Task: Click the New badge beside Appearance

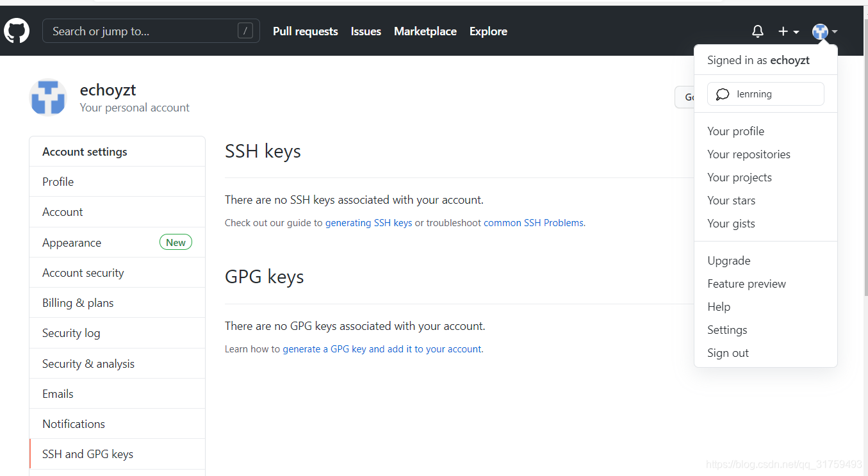Action: pos(176,242)
